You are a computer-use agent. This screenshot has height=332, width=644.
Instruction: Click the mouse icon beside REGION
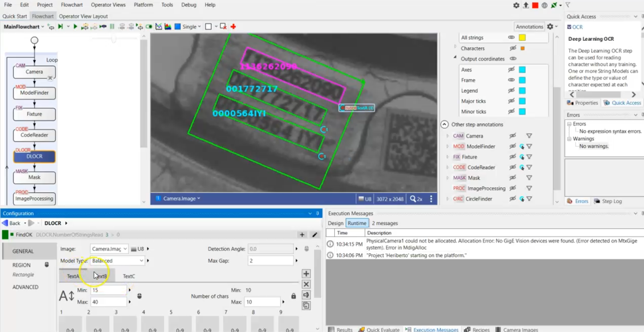point(47,265)
